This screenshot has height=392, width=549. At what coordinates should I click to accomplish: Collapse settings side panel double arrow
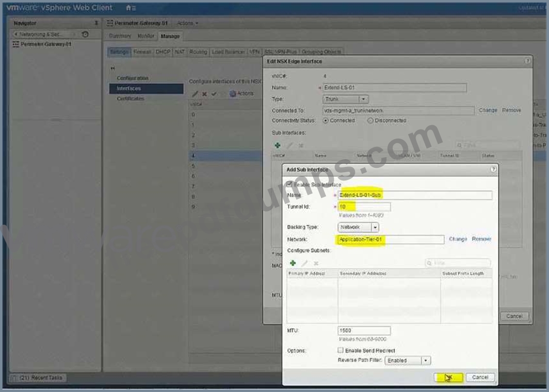(113, 68)
